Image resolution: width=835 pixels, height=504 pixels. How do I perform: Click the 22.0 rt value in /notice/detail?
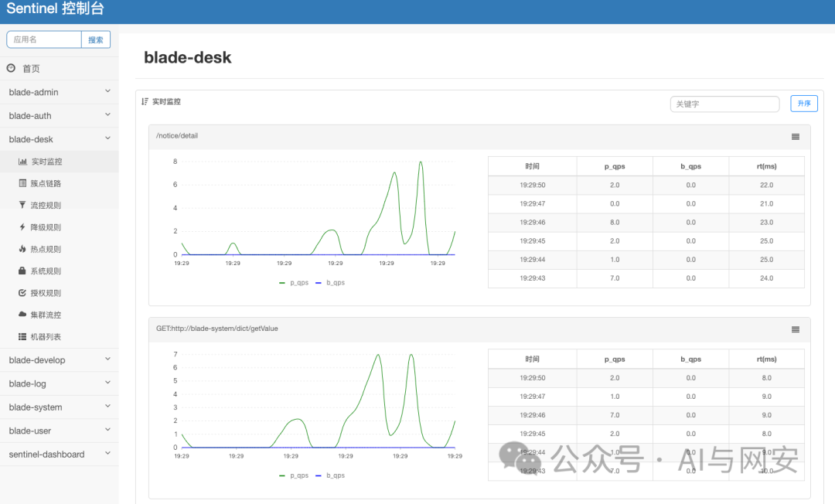(766, 186)
